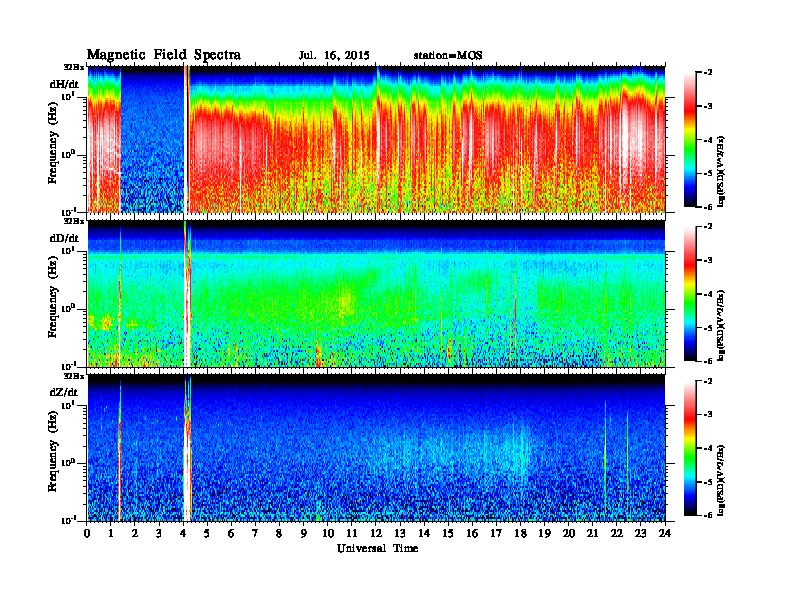Click hour '15' on the time axis
Image resolution: width=792 pixels, height=612 pixels.
click(x=449, y=534)
